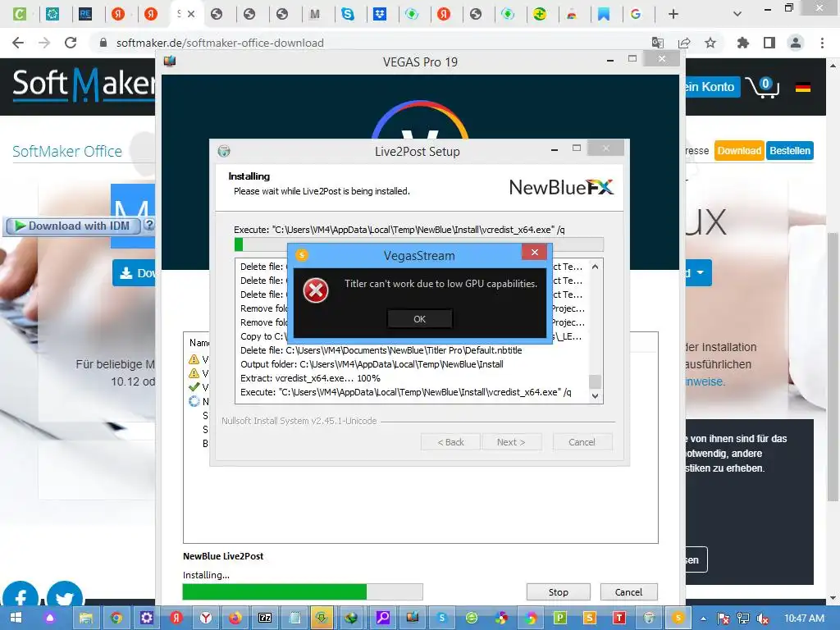Bookmark this page with the star icon
The width and height of the screenshot is (840, 630).
(710, 43)
